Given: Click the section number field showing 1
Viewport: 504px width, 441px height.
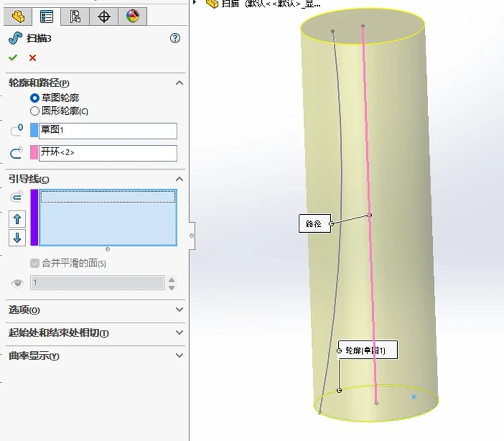Looking at the screenshot, I should tap(97, 282).
